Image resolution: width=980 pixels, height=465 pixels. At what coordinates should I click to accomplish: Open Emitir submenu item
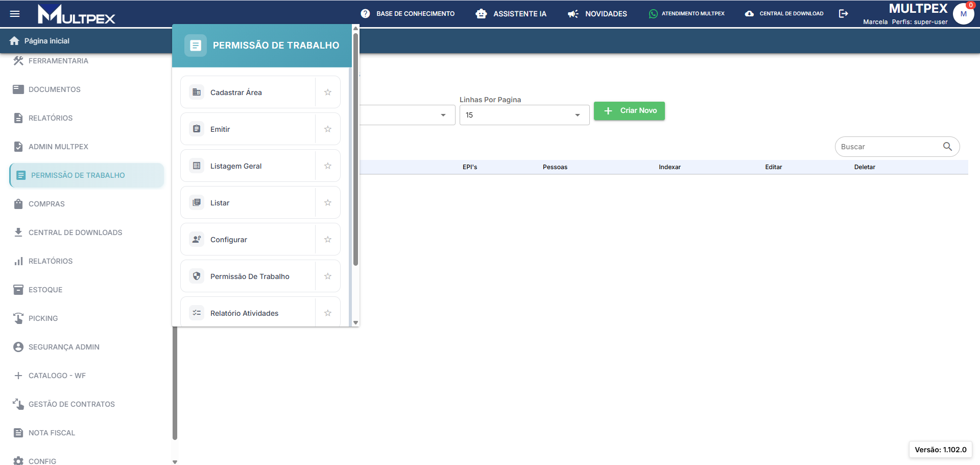pos(248,129)
